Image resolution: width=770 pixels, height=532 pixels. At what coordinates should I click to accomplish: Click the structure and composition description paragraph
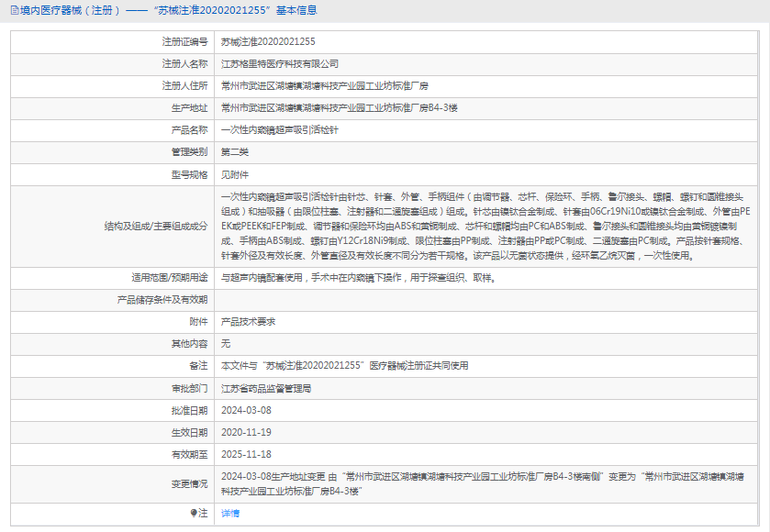click(485, 227)
